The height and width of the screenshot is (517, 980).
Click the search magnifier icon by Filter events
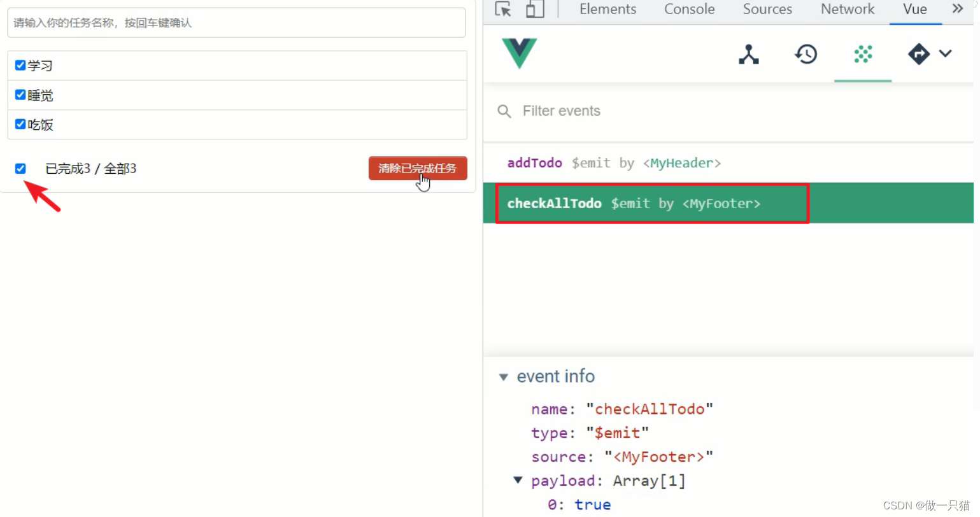tap(504, 111)
